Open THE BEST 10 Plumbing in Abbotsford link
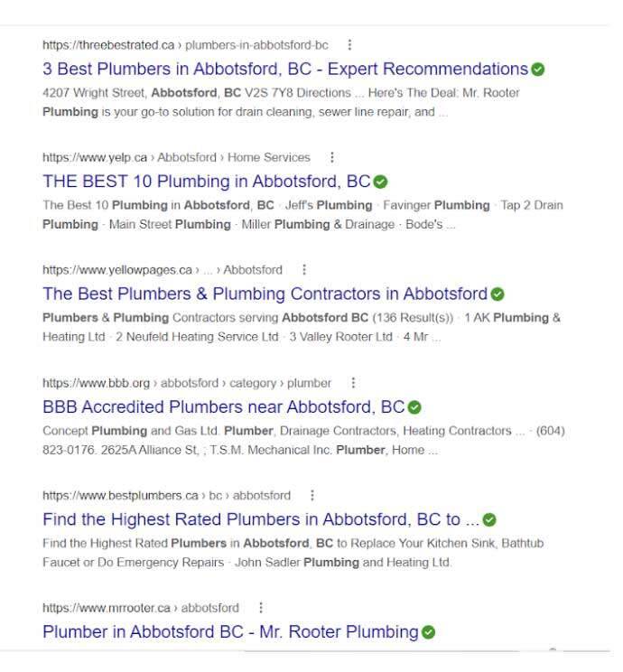Screen dimensions: 623x672 207,182
